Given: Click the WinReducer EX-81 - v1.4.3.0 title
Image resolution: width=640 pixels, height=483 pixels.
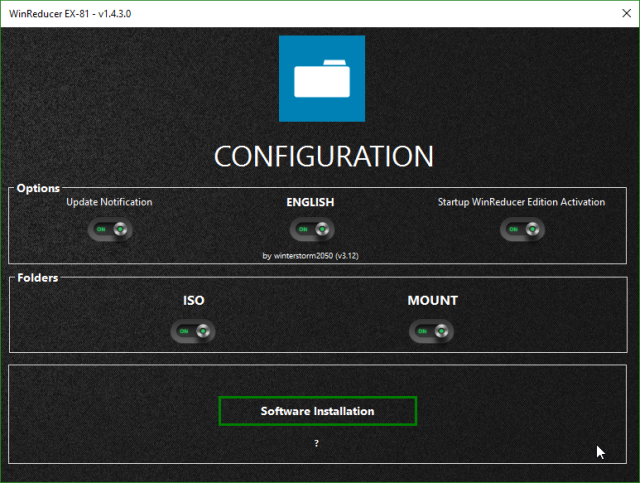Looking at the screenshot, I should pos(70,13).
